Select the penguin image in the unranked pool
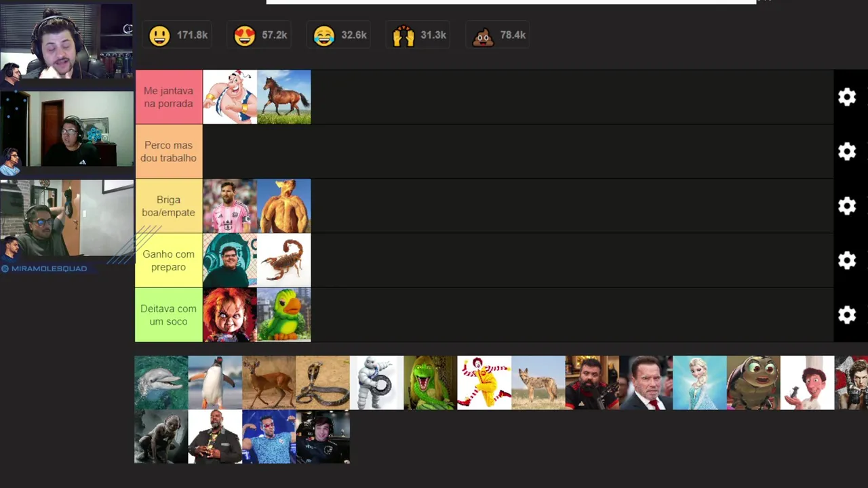Screen dimensions: 868x488 (215, 383)
